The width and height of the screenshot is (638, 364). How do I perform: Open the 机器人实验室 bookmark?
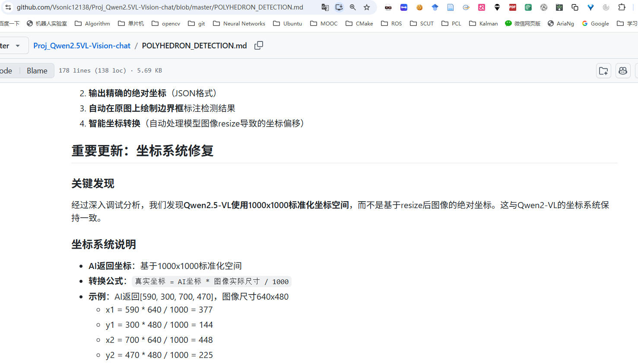coord(47,23)
